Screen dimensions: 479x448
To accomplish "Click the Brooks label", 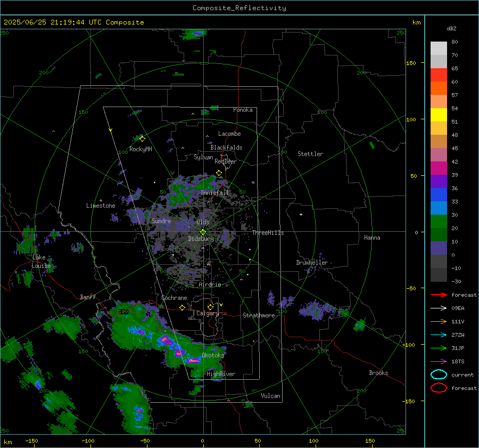I will pos(378,373).
